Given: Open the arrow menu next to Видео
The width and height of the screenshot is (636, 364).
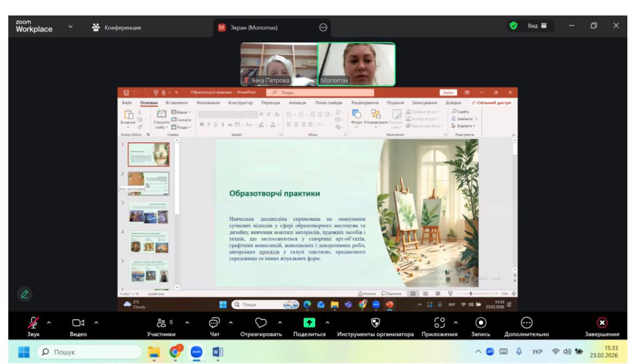Looking at the screenshot, I should 96,323.
